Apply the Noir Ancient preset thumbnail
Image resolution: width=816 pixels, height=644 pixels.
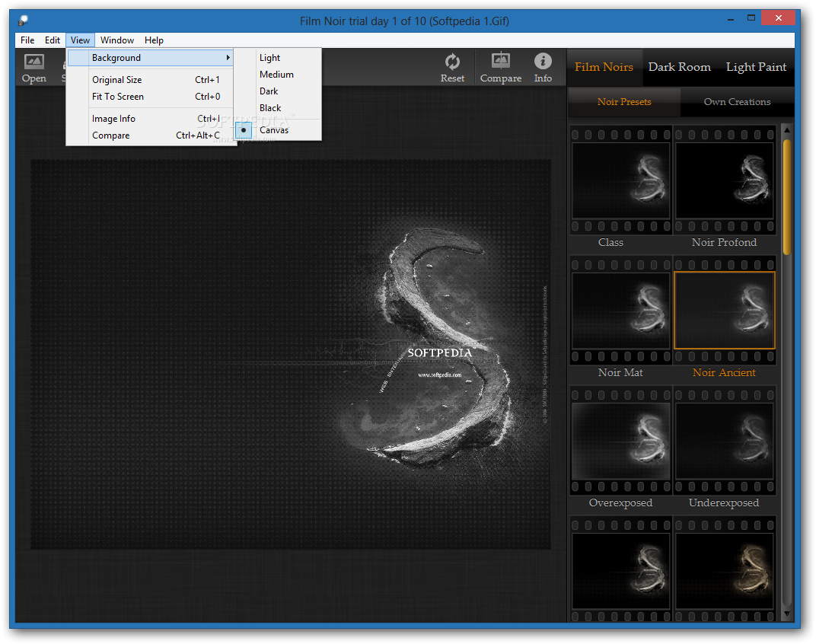coord(725,311)
